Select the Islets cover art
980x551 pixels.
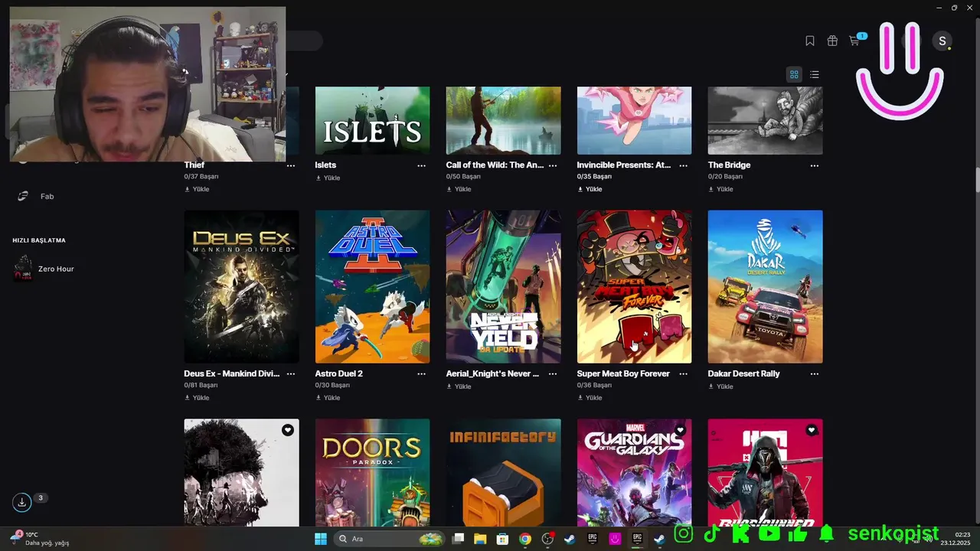click(x=372, y=120)
